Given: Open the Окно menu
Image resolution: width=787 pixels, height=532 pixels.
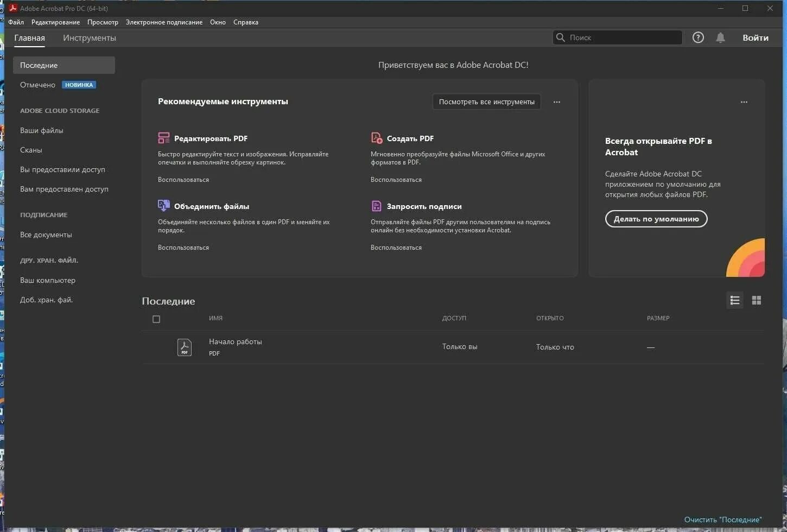Looking at the screenshot, I should pos(218,22).
